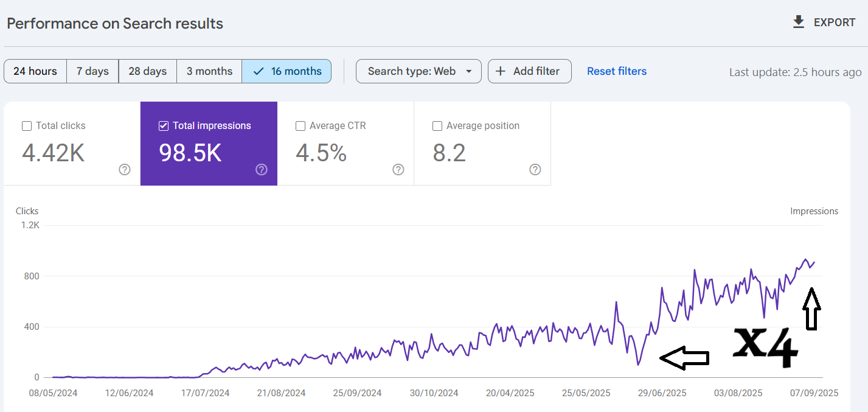Select the 3 months date range
Image resolution: width=868 pixels, height=412 pixels.
[209, 71]
